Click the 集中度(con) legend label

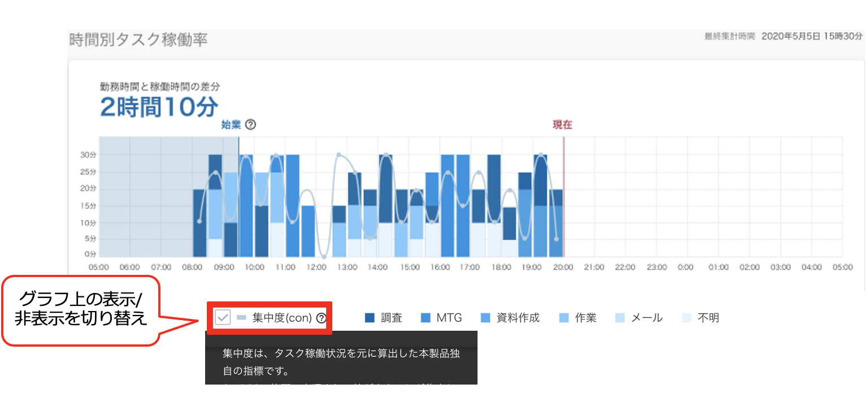pos(282,318)
